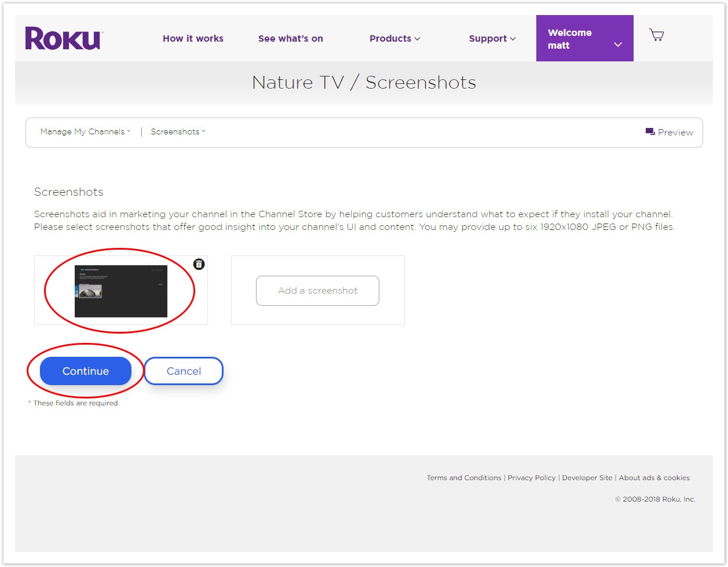Click the Roku logo
This screenshot has width=728, height=567.
(x=64, y=38)
